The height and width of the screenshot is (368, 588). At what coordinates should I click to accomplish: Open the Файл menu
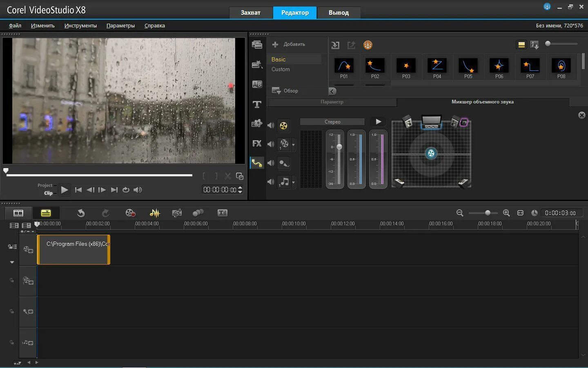(x=15, y=25)
